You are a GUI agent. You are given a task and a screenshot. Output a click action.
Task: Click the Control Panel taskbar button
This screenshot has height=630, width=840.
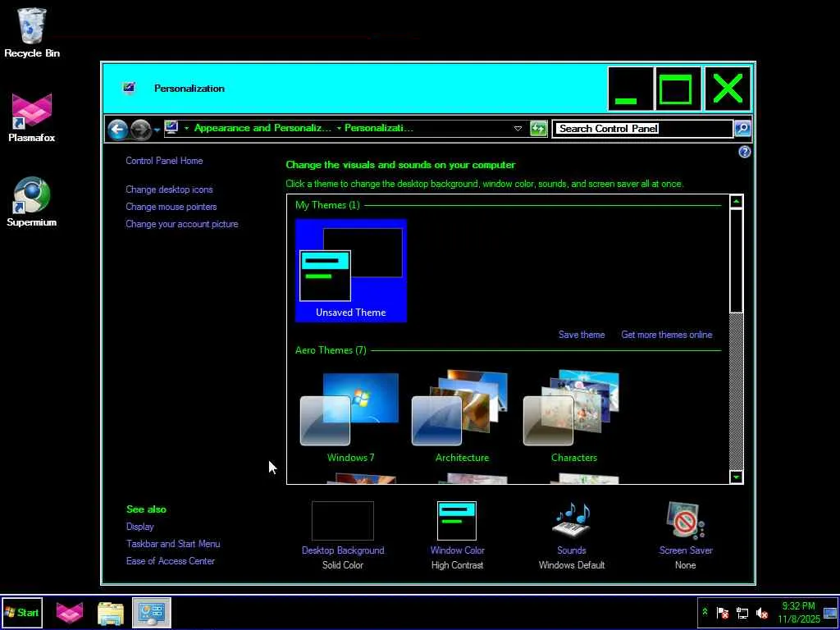tap(152, 613)
